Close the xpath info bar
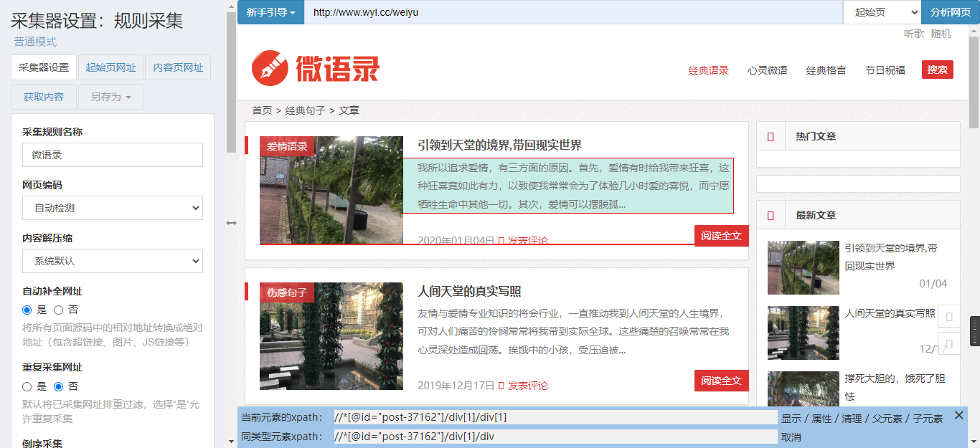 point(959,416)
